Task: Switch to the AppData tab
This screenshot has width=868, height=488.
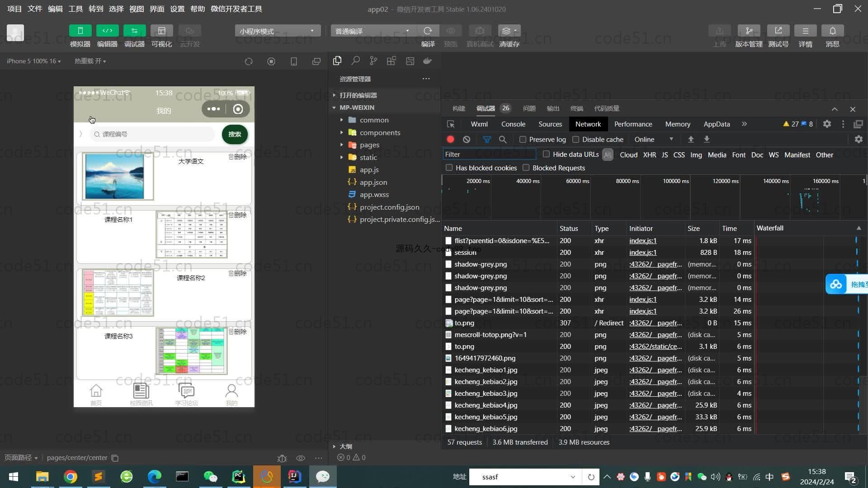Action: click(717, 124)
